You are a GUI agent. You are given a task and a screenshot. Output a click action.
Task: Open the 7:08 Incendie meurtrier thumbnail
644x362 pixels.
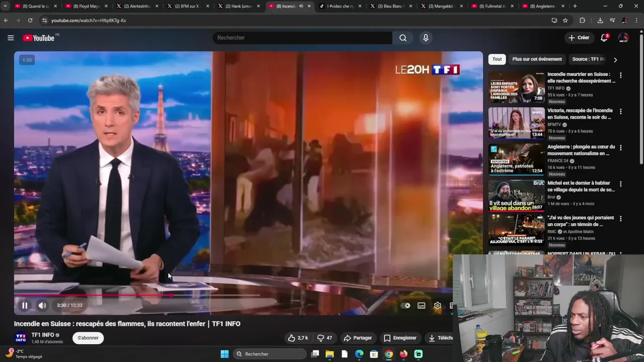(x=517, y=87)
